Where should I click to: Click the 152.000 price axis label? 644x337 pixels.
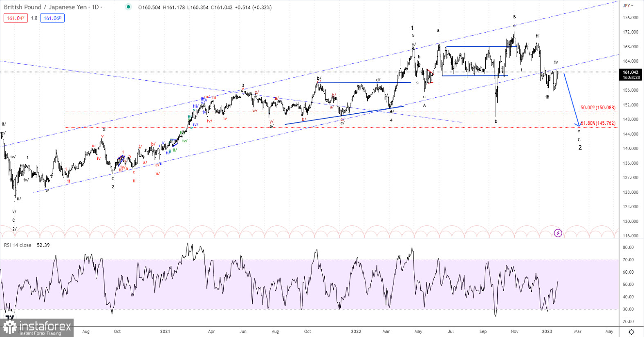631,105
